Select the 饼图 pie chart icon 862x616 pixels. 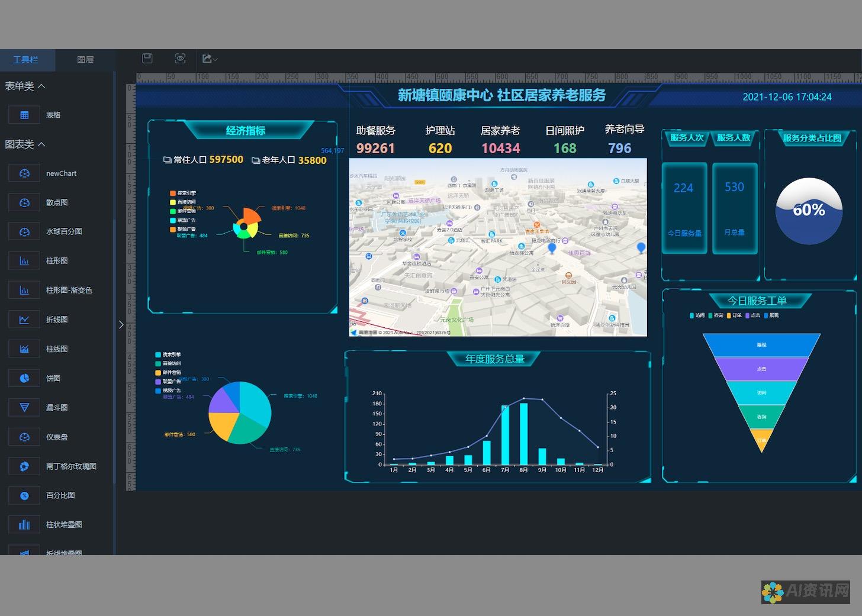click(24, 378)
